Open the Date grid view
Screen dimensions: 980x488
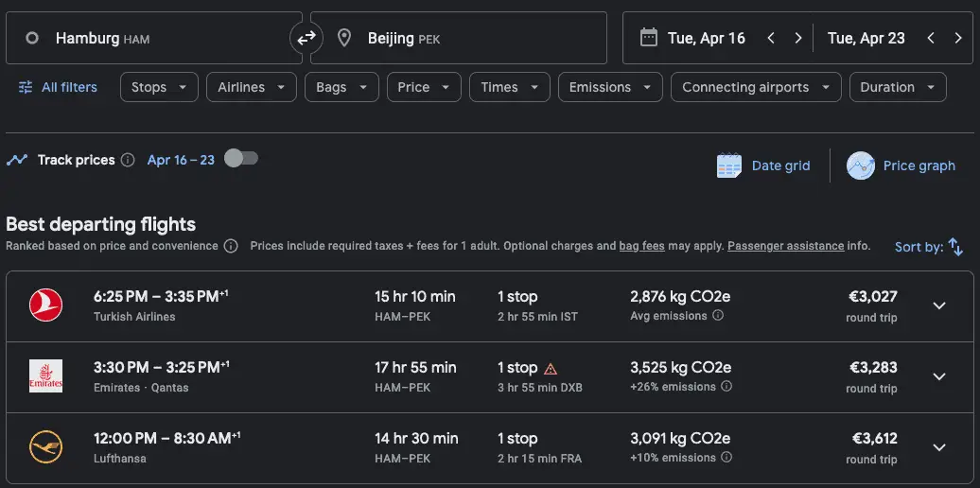click(763, 166)
